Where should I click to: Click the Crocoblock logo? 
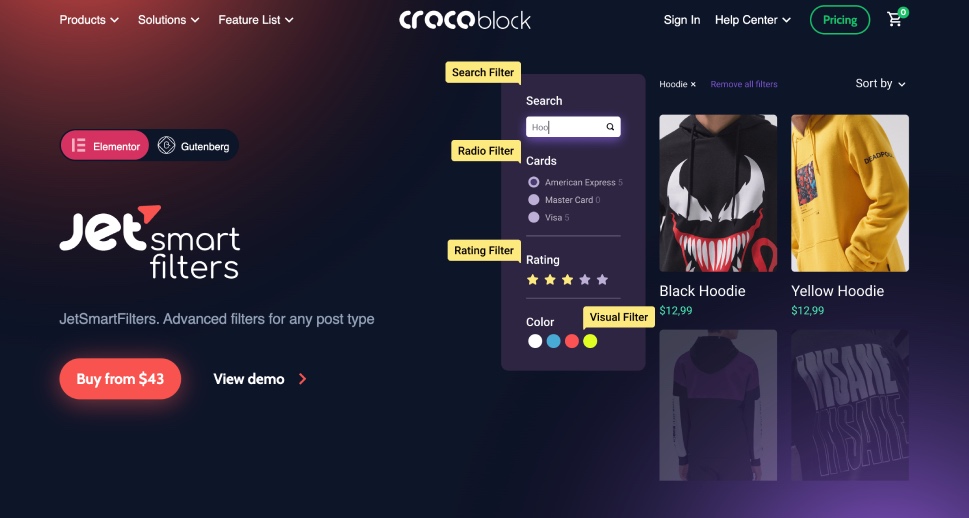[x=465, y=20]
